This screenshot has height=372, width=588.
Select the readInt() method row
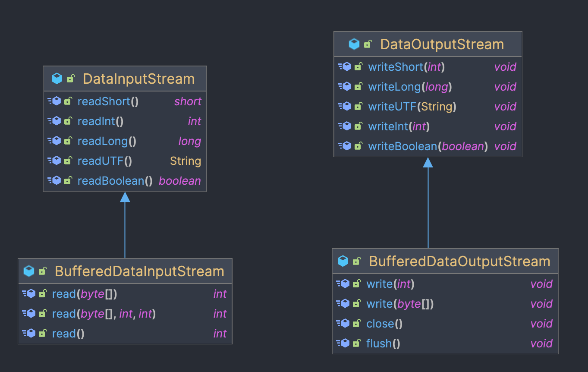pos(125,121)
